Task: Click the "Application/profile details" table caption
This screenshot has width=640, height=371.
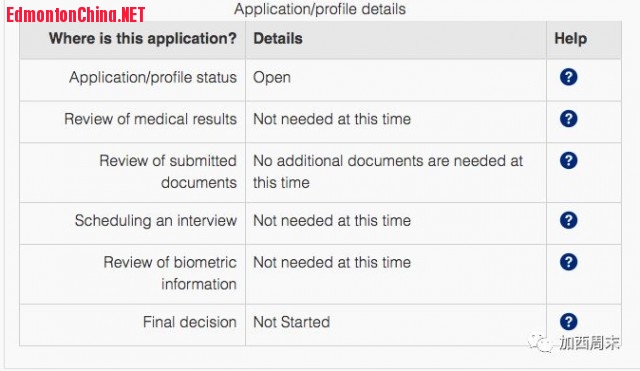Action: [320, 9]
